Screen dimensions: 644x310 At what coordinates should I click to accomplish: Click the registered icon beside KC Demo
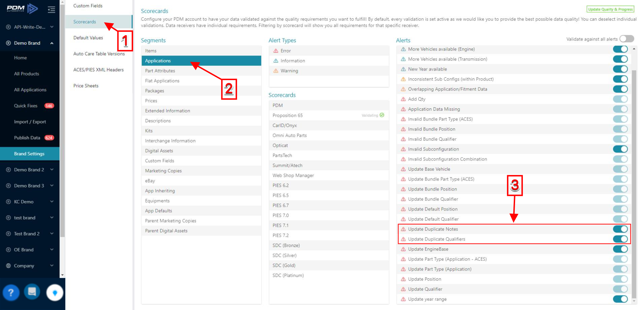coord(9,202)
